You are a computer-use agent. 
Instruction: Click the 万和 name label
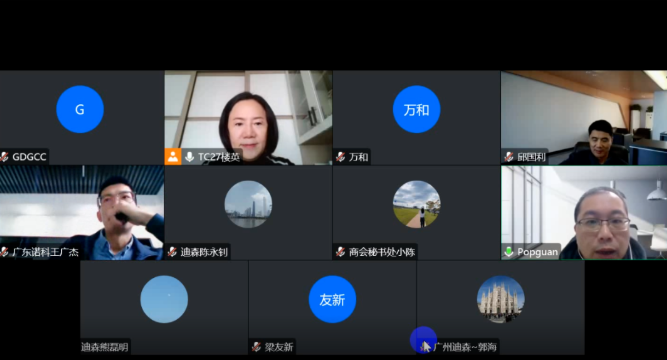click(358, 157)
